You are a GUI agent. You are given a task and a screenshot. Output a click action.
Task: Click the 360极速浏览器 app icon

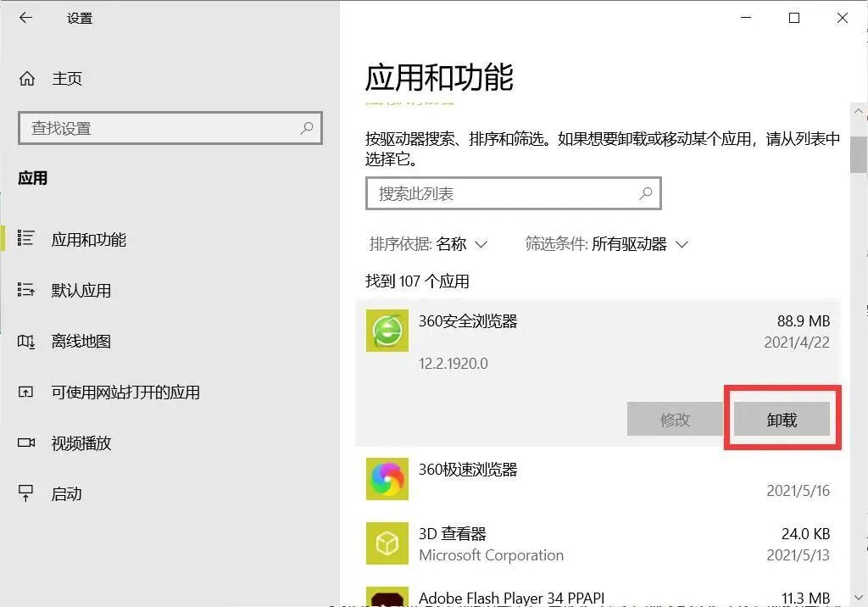coord(387,478)
